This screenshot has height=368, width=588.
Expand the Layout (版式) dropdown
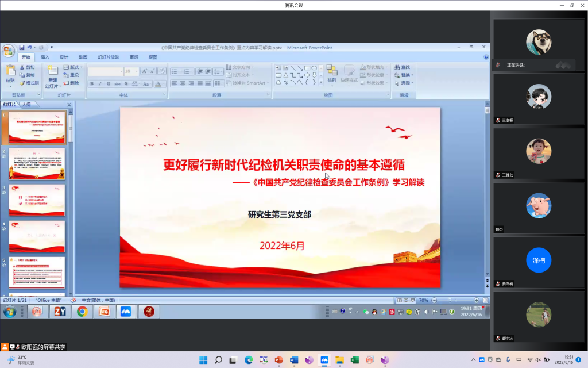[73, 67]
